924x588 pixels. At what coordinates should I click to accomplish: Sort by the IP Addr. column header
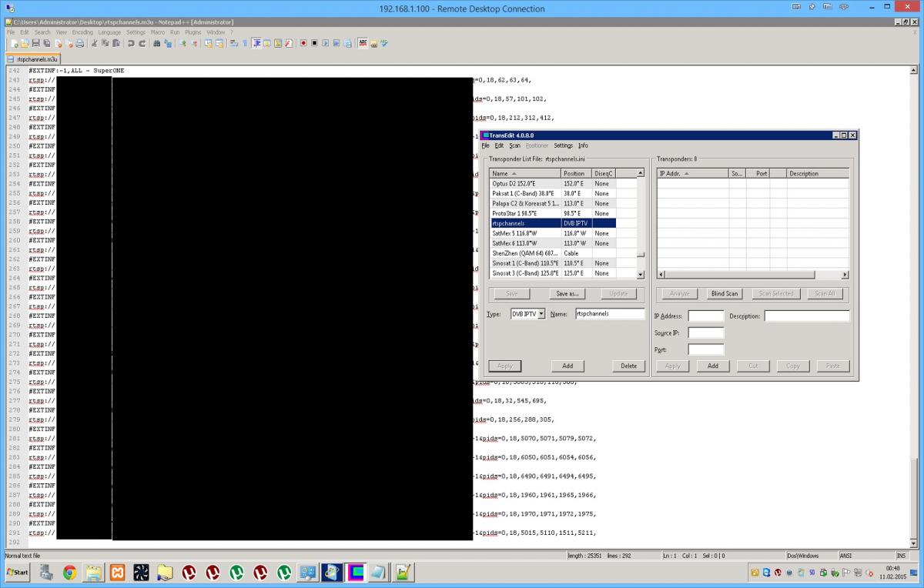tap(691, 174)
